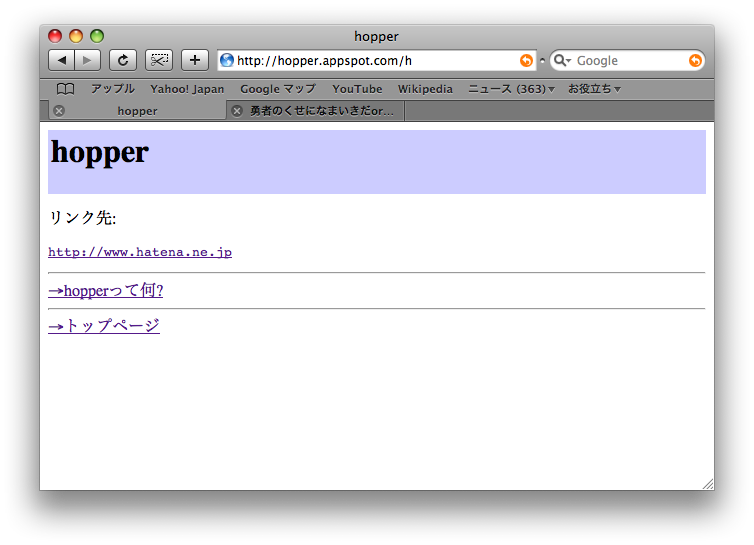The width and height of the screenshot is (754, 545).
Task: Show all bookmarks via the book icon
Action: [65, 89]
